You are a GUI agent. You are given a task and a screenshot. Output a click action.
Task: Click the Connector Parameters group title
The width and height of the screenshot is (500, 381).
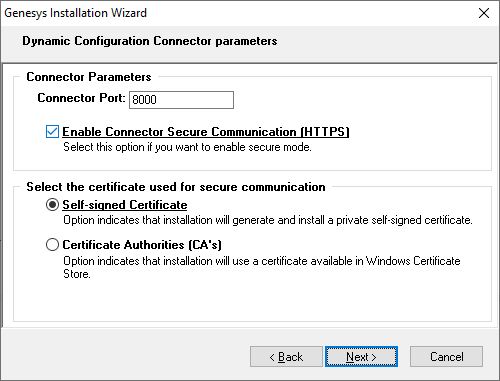(89, 77)
